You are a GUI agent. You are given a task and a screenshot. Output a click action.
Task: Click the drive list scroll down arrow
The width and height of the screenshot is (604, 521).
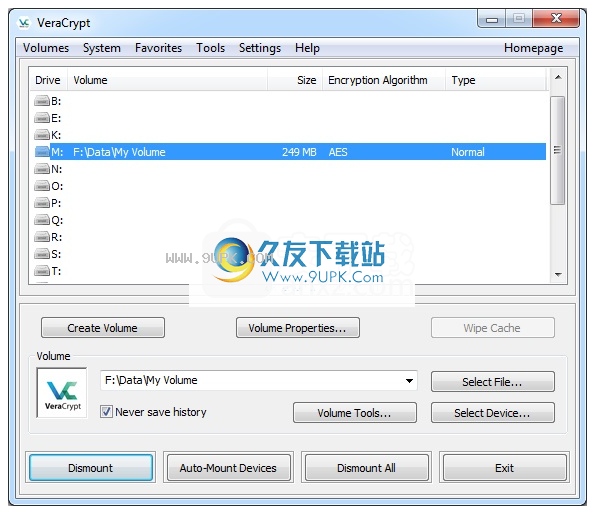[x=558, y=275]
